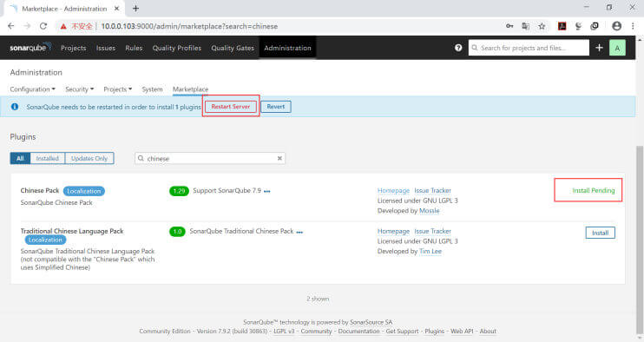The image size is (644, 342).
Task: Select the Updates Only filter
Action: click(x=89, y=158)
